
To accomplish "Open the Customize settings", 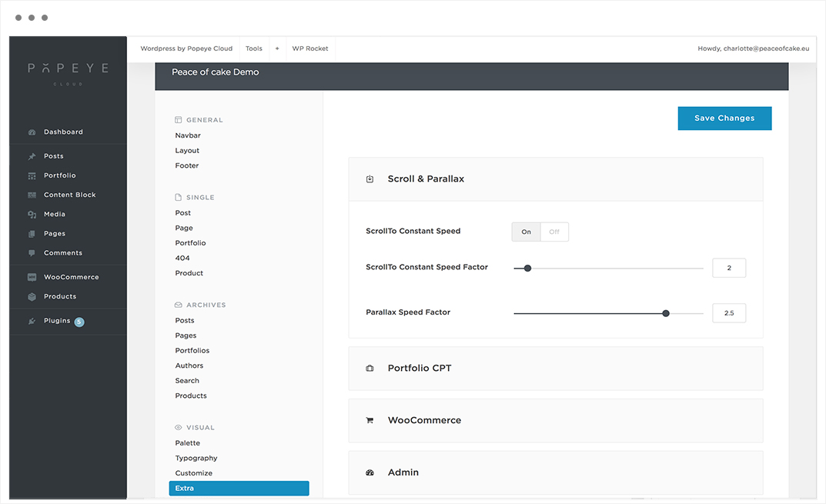I will [194, 473].
